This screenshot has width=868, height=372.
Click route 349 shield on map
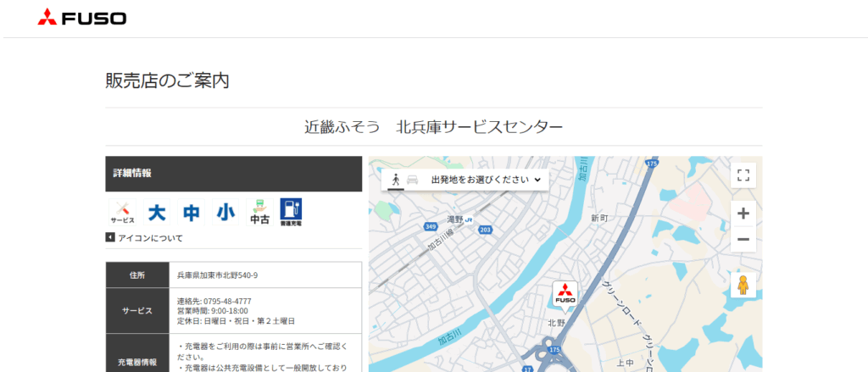(x=431, y=226)
